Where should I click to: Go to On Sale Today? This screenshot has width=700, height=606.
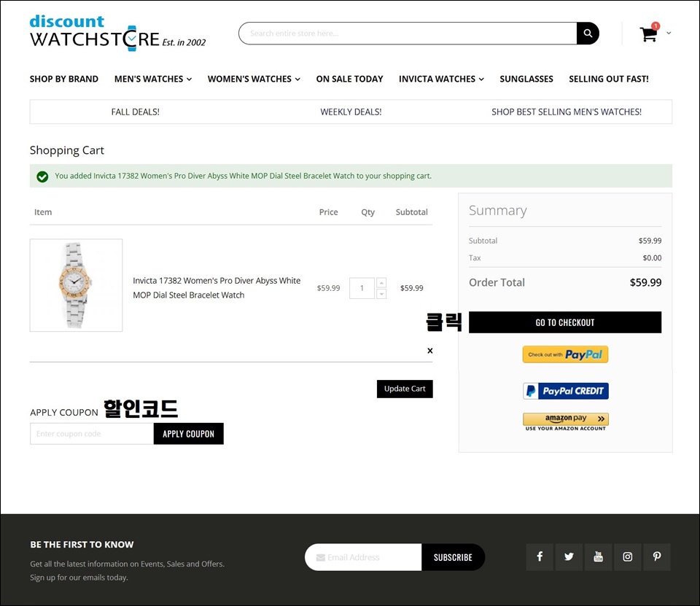[x=349, y=79]
